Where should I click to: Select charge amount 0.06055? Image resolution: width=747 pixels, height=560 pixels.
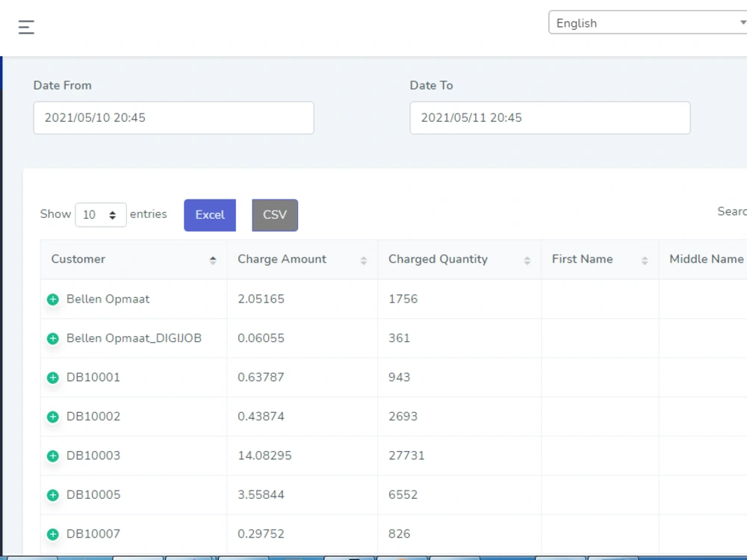point(261,338)
